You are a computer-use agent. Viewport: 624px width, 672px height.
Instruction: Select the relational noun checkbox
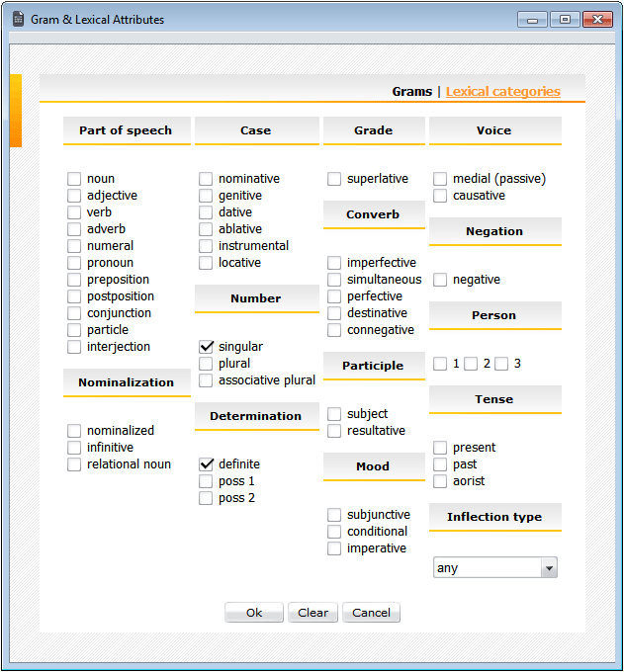[74, 464]
